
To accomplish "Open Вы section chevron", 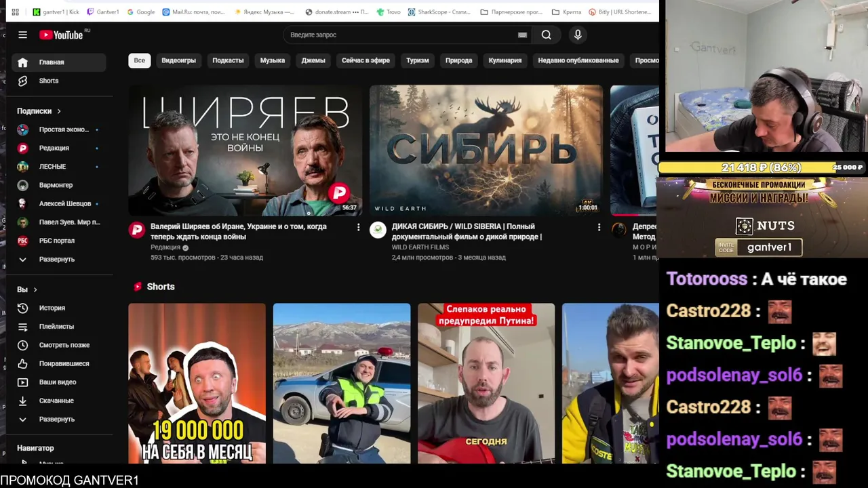I will pyautogui.click(x=35, y=289).
